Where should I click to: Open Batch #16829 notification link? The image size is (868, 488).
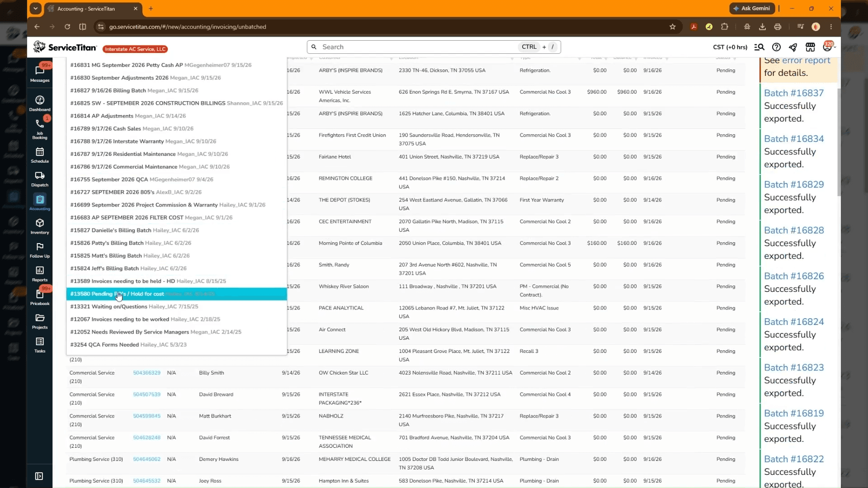tap(794, 184)
